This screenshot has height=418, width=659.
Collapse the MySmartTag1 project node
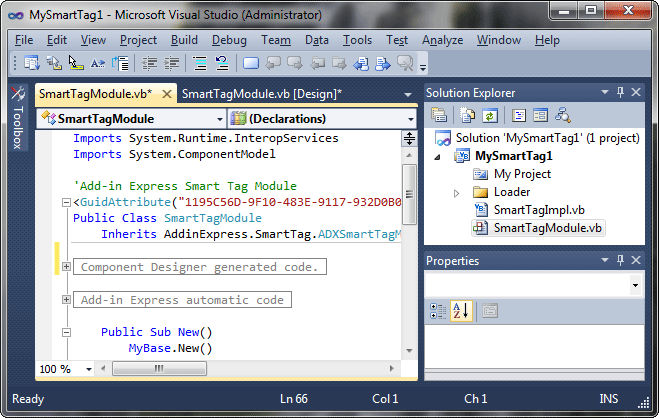(438, 157)
